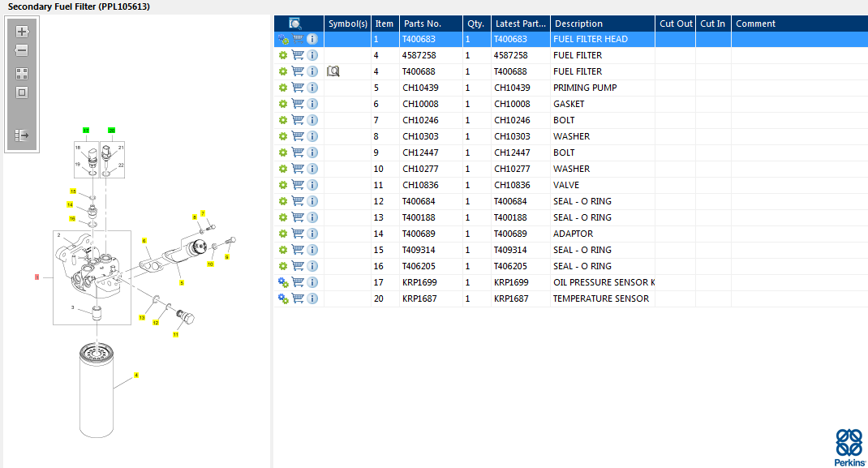Click the GASKET description cell
Image resolution: width=868 pixels, height=468 pixels.
[x=602, y=104]
